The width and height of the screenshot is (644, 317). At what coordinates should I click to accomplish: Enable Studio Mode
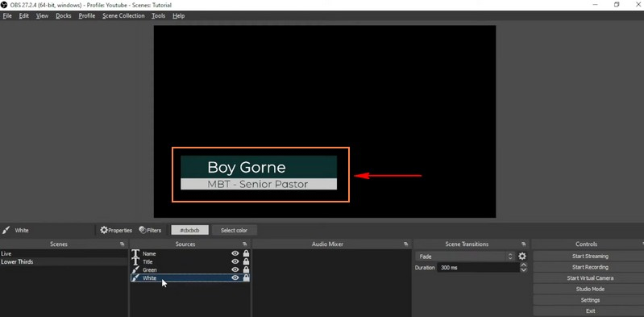pos(590,289)
